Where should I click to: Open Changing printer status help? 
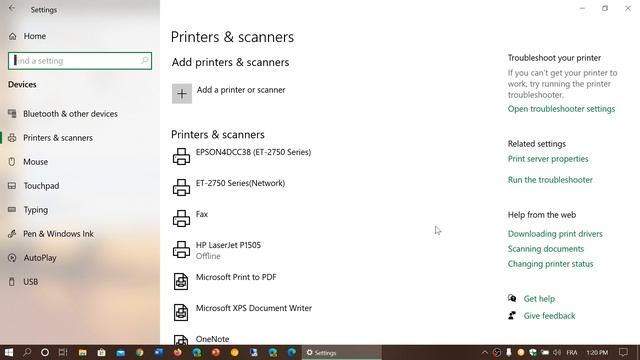pos(550,264)
